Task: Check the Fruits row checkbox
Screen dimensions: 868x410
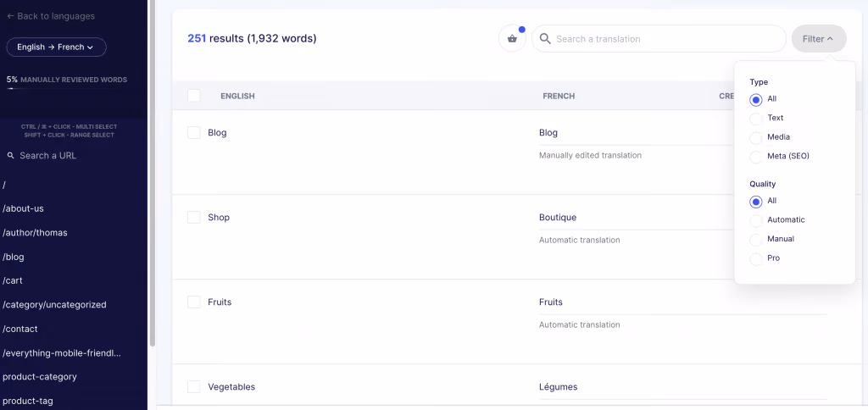Action: (194, 302)
